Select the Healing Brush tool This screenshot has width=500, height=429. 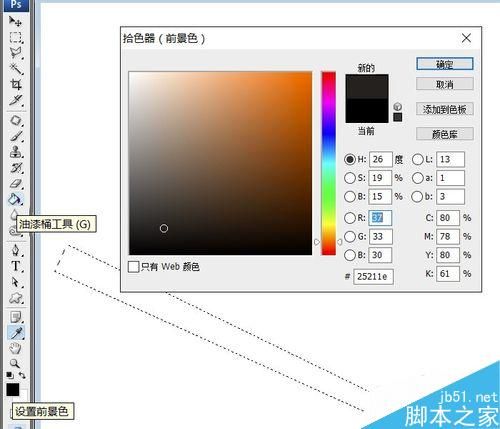pos(15,120)
